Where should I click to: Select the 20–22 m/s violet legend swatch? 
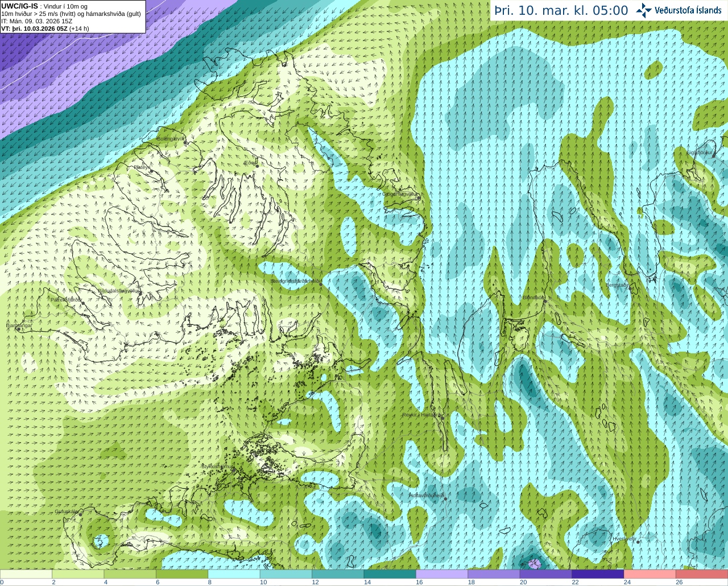click(x=546, y=574)
